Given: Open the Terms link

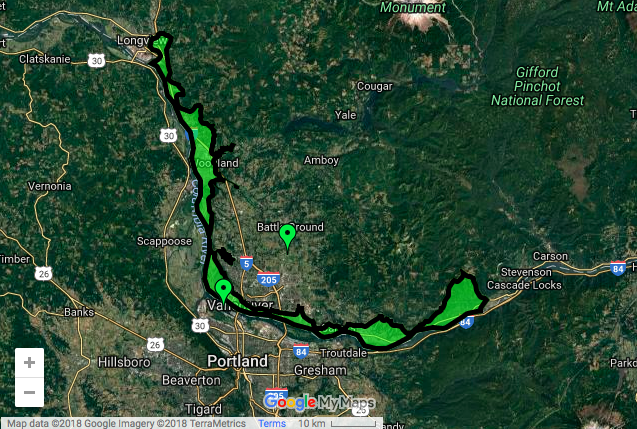Looking at the screenshot, I should tap(272, 423).
